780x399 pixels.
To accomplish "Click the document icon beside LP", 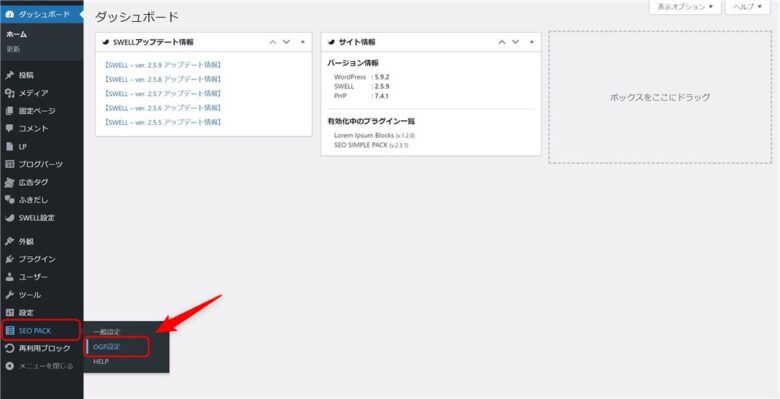I will click(x=9, y=147).
